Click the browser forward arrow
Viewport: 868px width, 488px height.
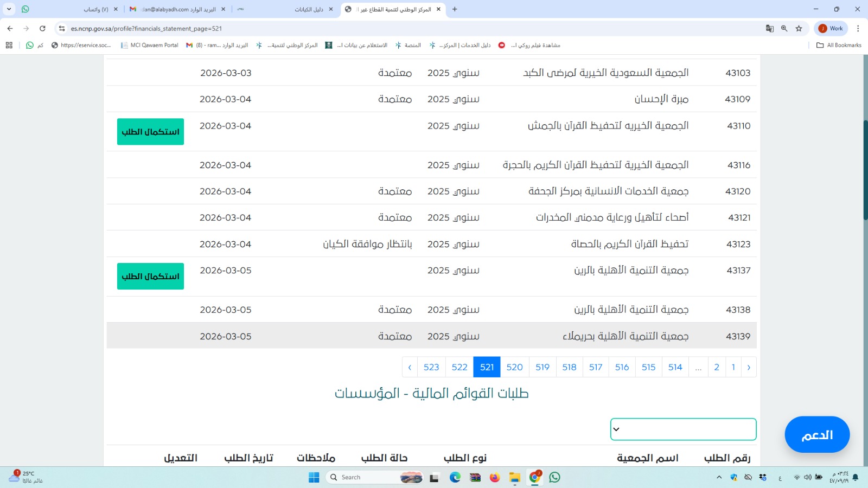(26, 28)
